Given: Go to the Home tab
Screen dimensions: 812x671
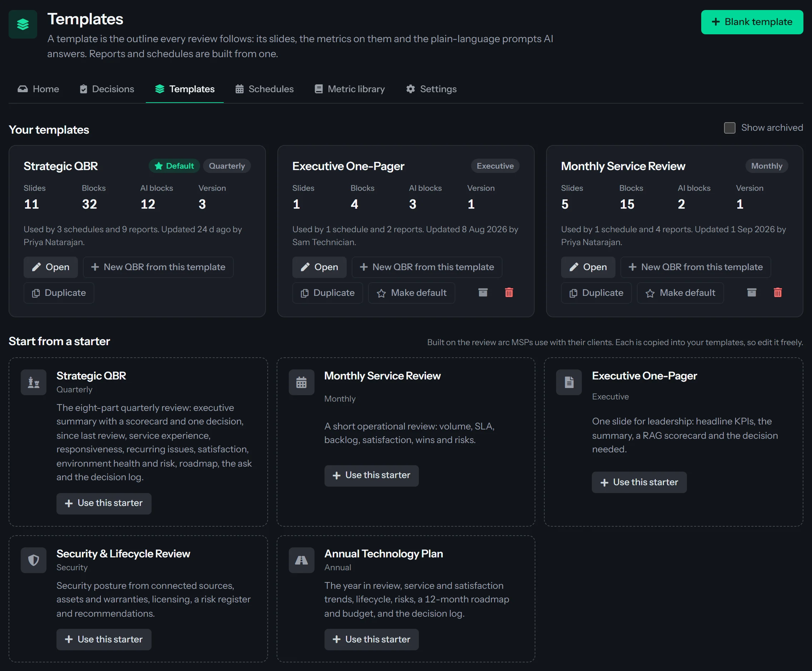Looking at the screenshot, I should 38,89.
